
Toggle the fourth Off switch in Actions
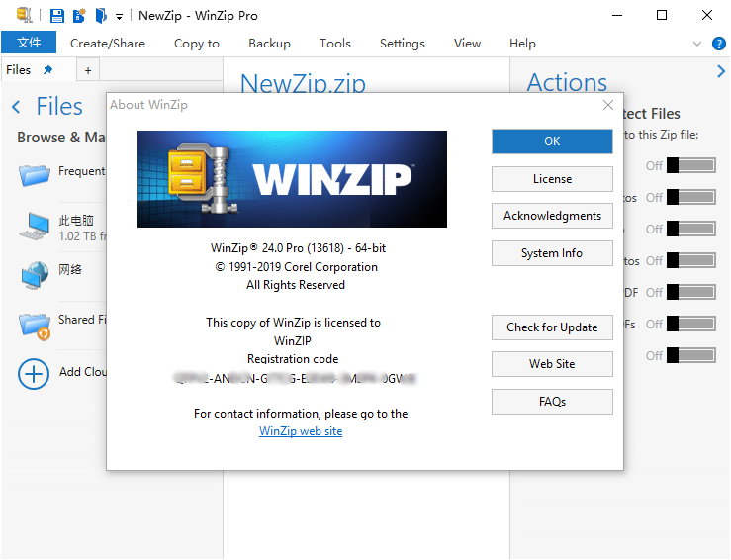tap(691, 260)
